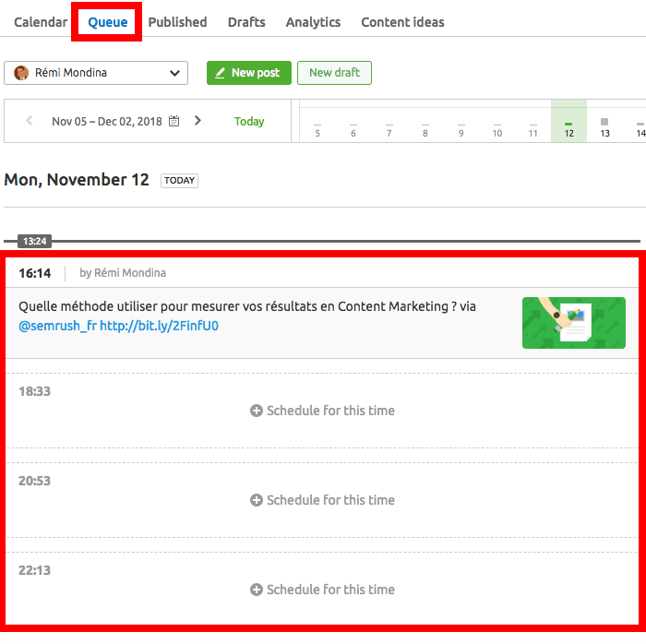
Task: Select day 5 in the timeline strip
Action: 317,130
